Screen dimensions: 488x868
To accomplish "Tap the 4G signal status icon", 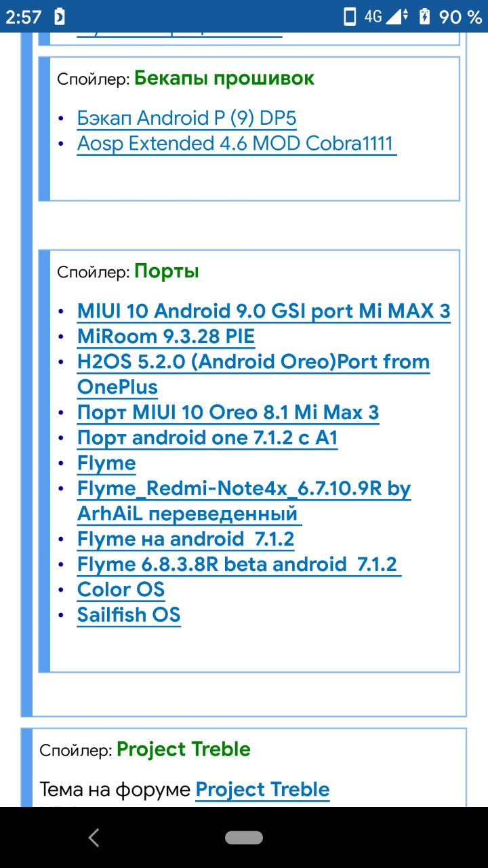I will (x=386, y=16).
